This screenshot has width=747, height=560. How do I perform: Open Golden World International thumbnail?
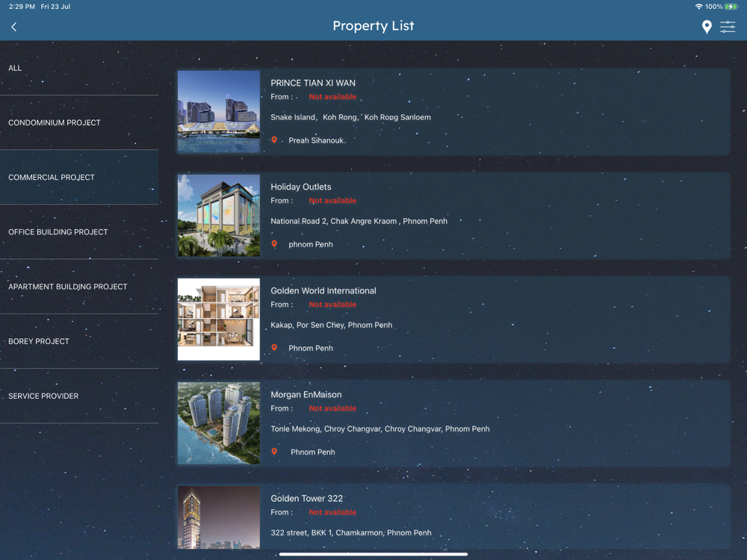coord(219,319)
